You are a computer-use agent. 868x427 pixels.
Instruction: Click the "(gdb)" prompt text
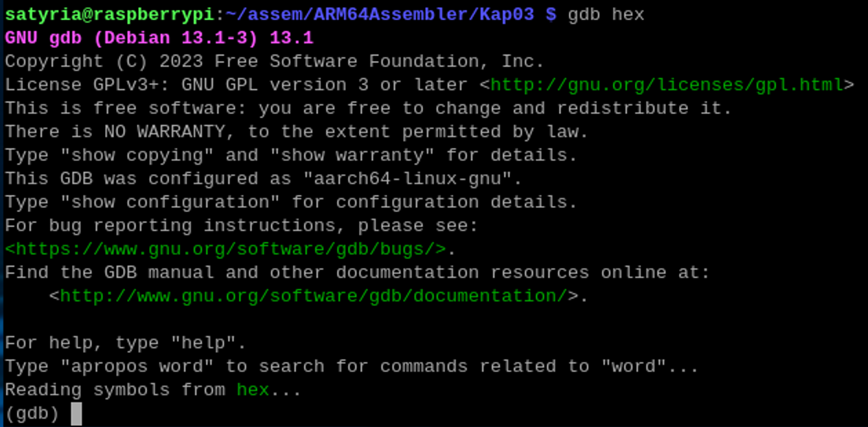pos(32,414)
